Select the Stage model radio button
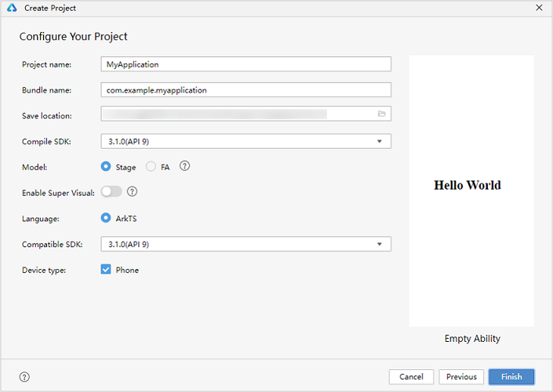The image size is (553, 392). [x=106, y=166]
